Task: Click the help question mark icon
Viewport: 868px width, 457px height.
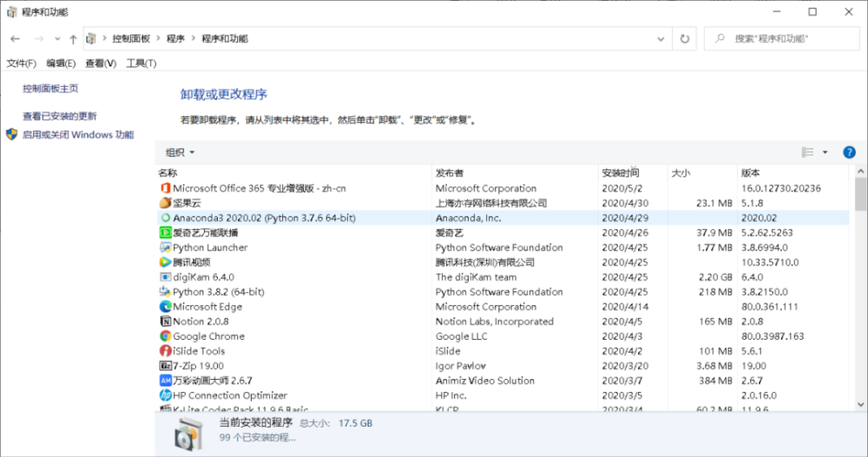Action: pyautogui.click(x=849, y=152)
